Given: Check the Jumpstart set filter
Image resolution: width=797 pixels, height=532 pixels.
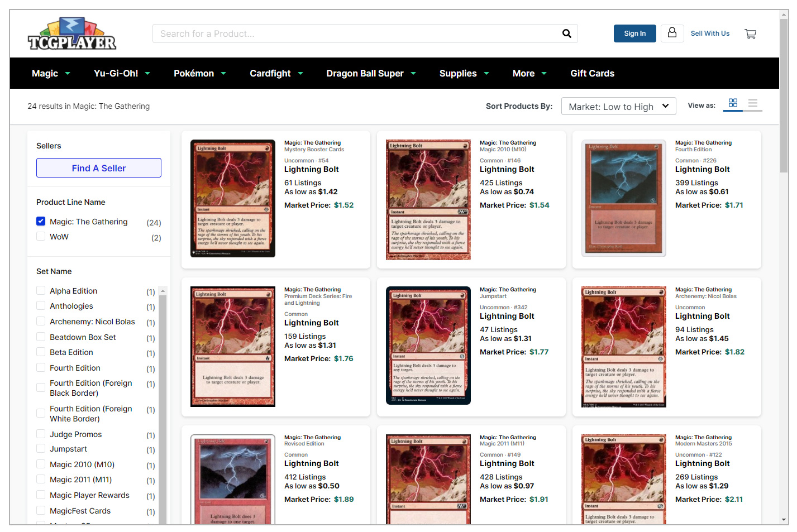Looking at the screenshot, I should tap(41, 449).
